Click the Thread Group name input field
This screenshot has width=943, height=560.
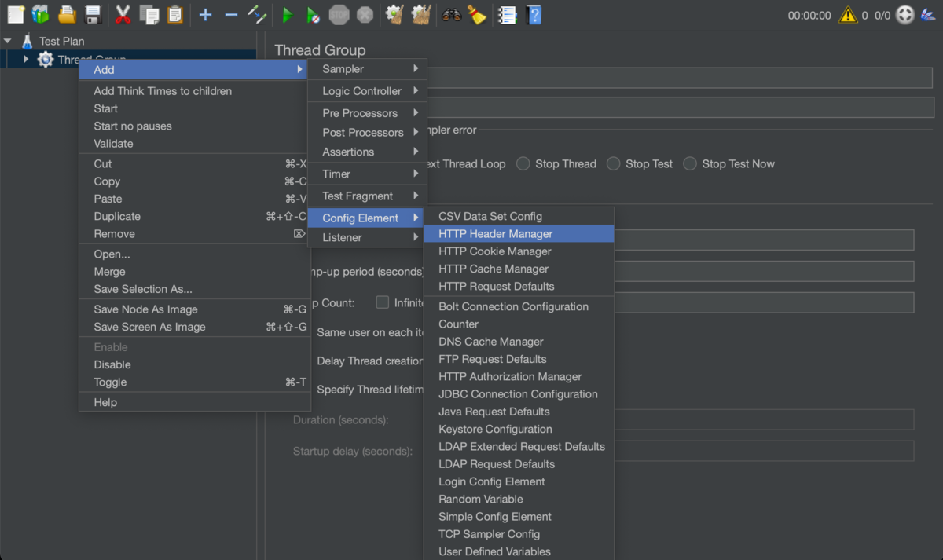point(680,78)
